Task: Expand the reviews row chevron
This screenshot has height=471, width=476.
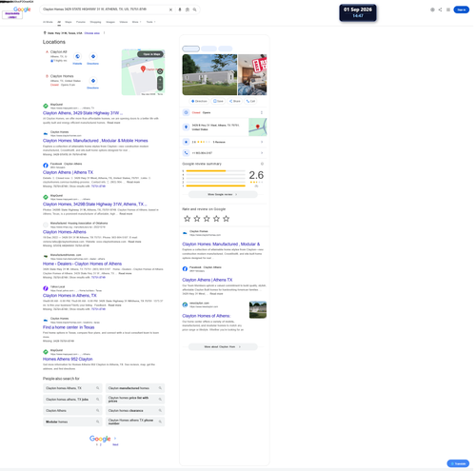Action: (x=262, y=142)
